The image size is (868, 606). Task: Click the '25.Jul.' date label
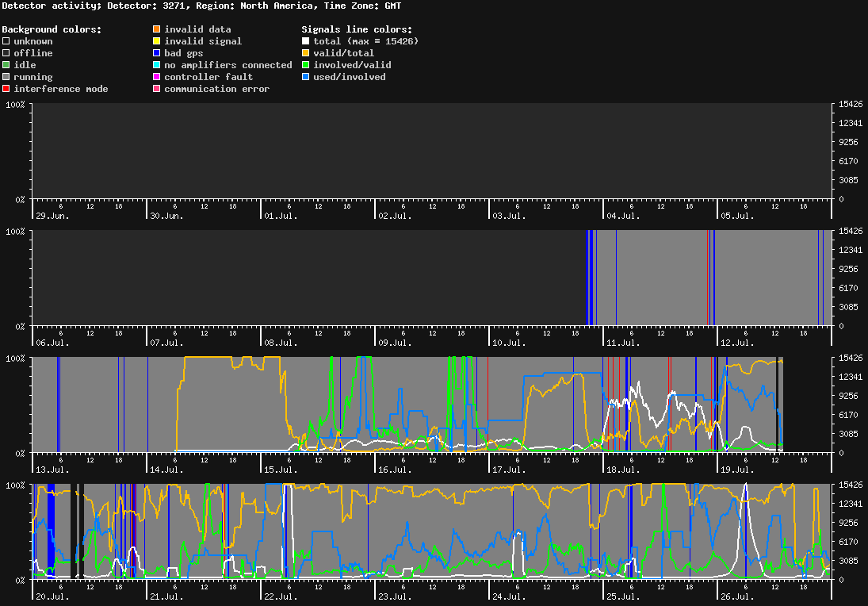coord(623,596)
